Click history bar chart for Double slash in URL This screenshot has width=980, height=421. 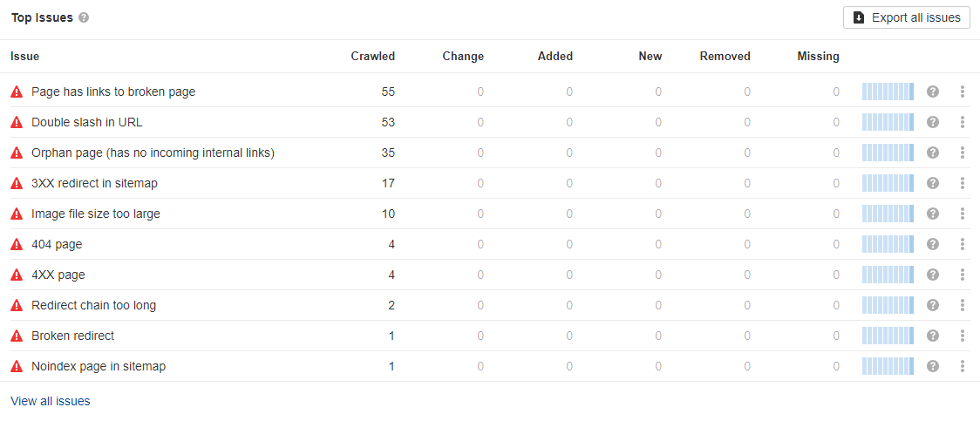[888, 122]
